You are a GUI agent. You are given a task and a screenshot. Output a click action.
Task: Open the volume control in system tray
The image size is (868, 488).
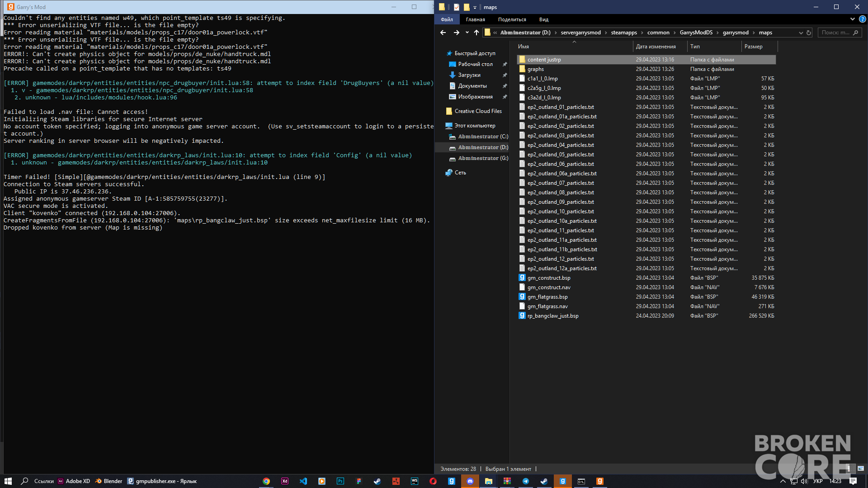(804, 481)
